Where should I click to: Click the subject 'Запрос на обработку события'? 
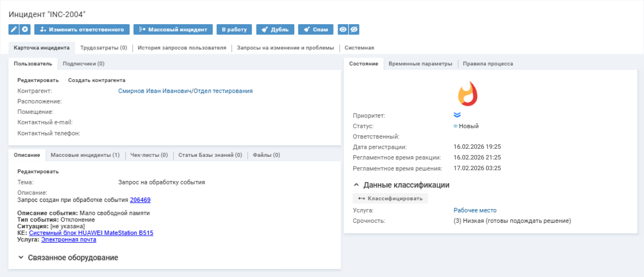(x=162, y=182)
